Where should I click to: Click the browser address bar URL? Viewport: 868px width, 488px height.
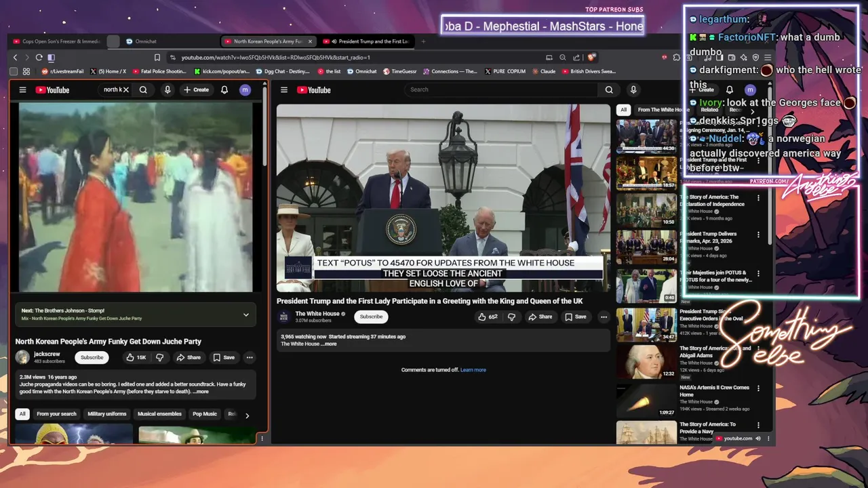pyautogui.click(x=275, y=58)
